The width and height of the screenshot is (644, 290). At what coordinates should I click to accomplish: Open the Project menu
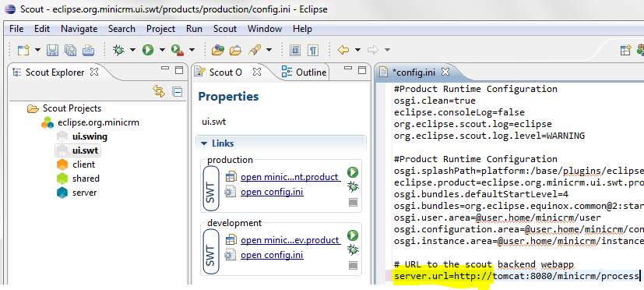point(160,29)
